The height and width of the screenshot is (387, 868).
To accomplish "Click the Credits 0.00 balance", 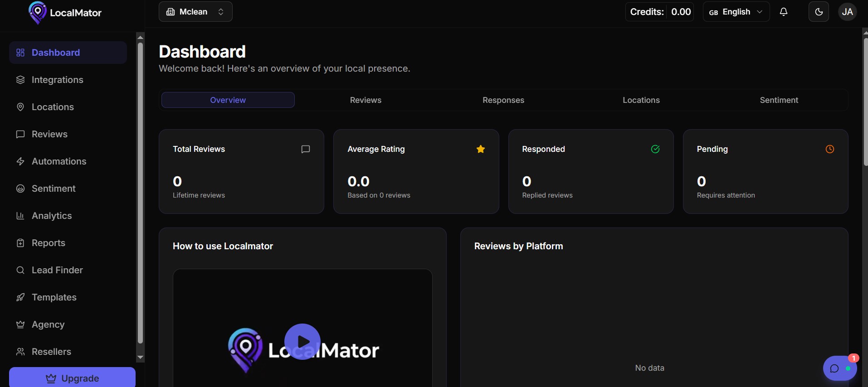I will (x=660, y=12).
